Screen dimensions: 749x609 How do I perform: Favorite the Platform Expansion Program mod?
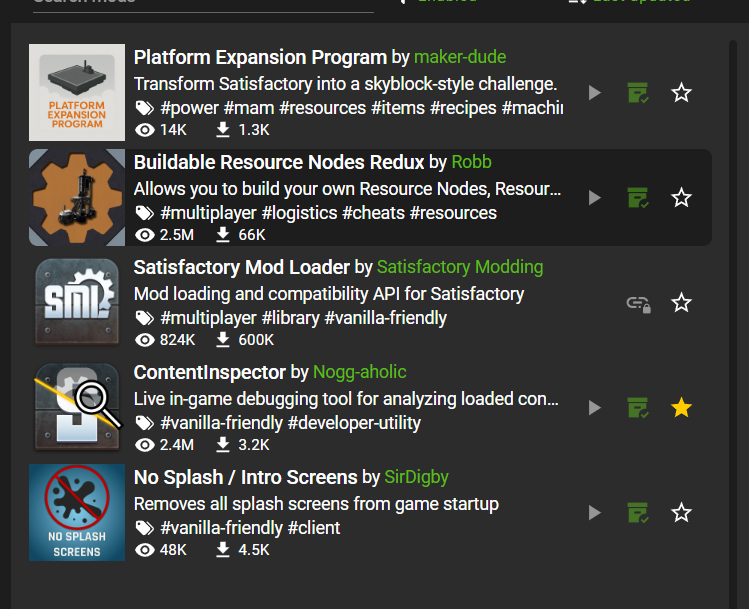[x=681, y=93]
